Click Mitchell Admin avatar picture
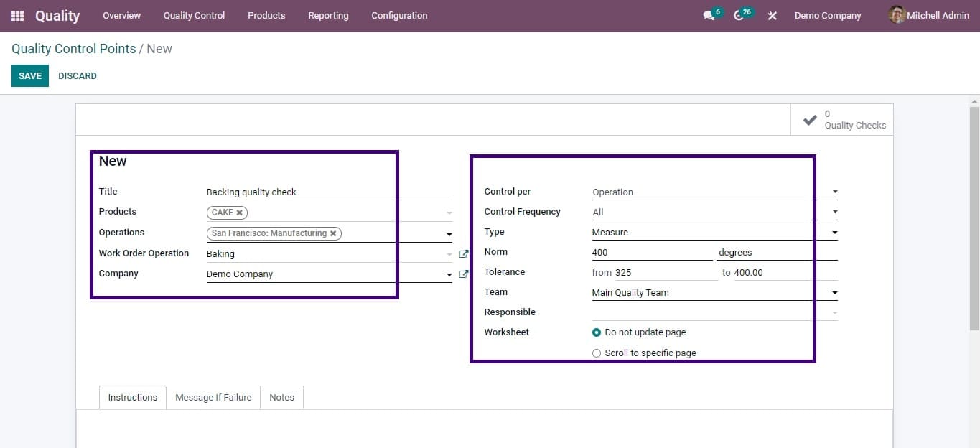This screenshot has height=448, width=980. click(897, 15)
